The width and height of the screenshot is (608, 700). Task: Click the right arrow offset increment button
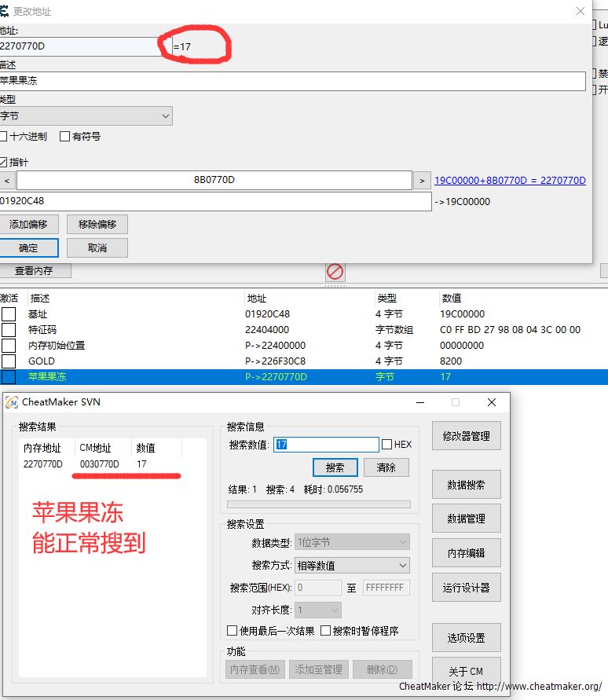click(422, 181)
